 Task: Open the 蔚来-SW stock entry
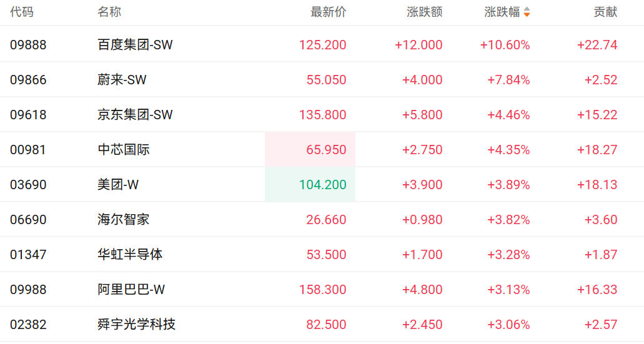122,80
